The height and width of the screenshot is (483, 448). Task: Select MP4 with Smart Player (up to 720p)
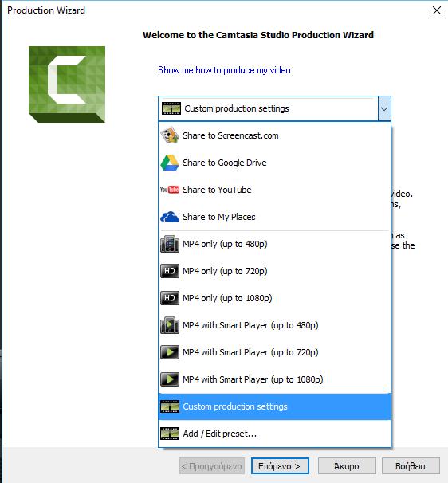click(274, 352)
